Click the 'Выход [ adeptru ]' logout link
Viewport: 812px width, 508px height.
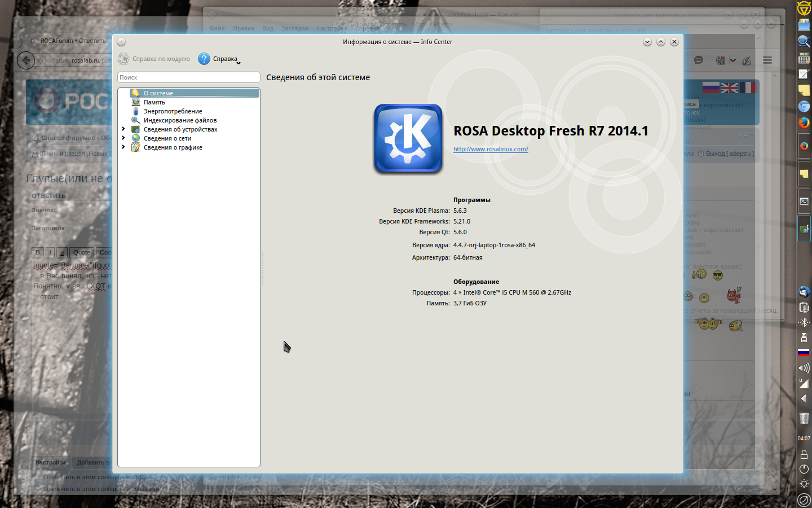[x=725, y=154]
